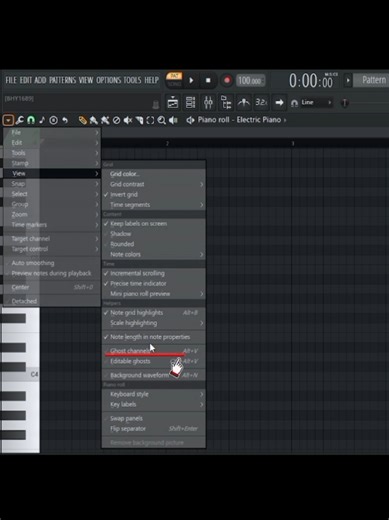Open the Line snap dropdown
389x520 pixels.
316,102
